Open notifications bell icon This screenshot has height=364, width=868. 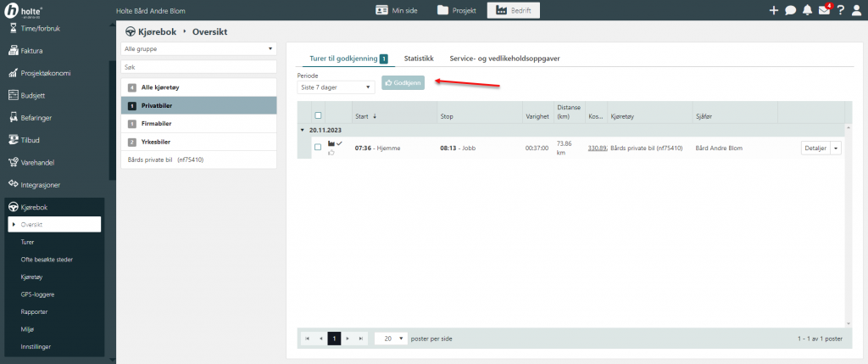click(807, 10)
